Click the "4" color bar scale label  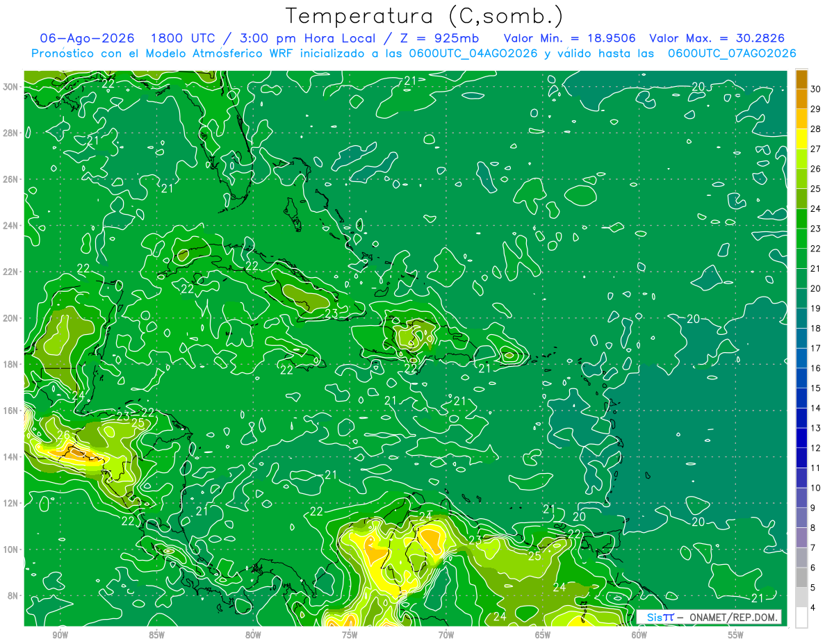813,608
